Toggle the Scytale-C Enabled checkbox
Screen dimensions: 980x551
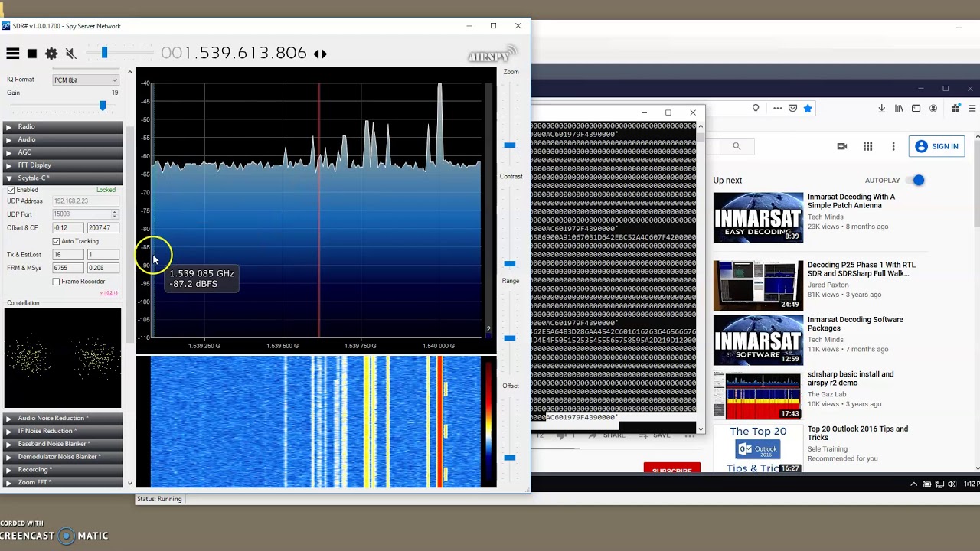coord(11,190)
